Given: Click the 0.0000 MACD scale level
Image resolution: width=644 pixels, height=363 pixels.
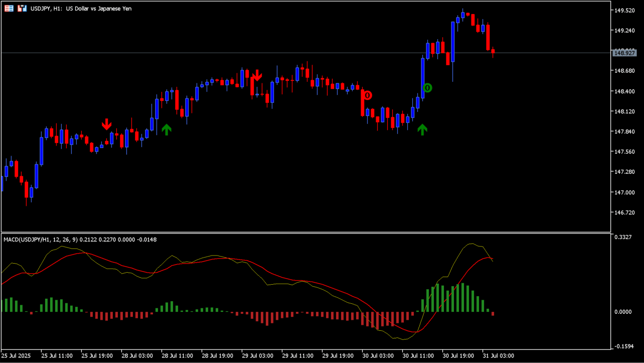Looking at the screenshot, I should click(623, 312).
